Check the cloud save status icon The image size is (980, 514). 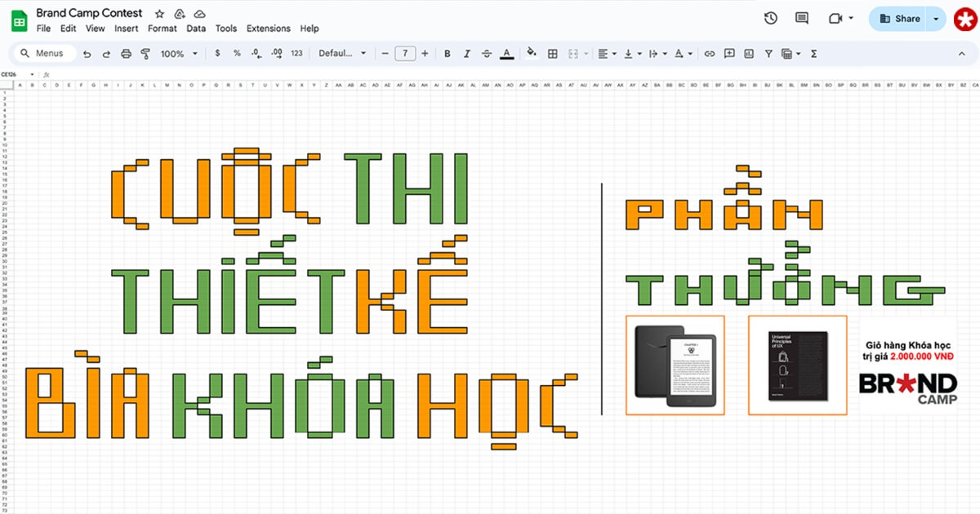[x=200, y=14]
